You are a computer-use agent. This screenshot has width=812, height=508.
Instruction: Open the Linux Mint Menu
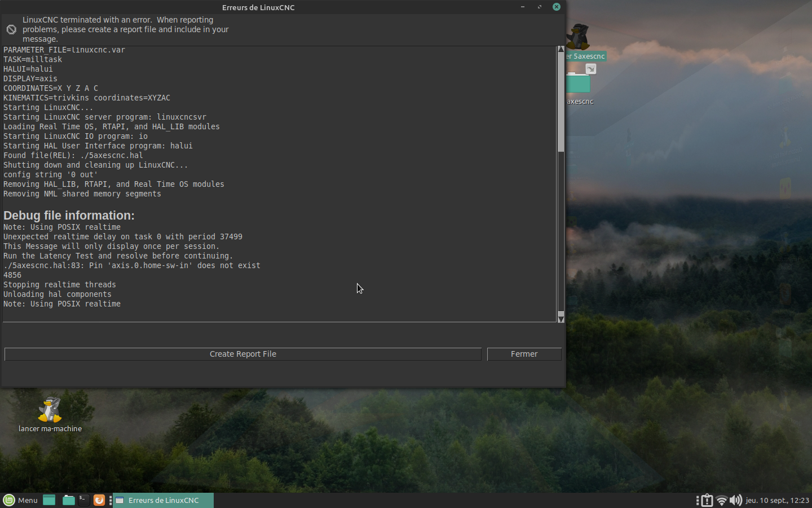pyautogui.click(x=21, y=500)
